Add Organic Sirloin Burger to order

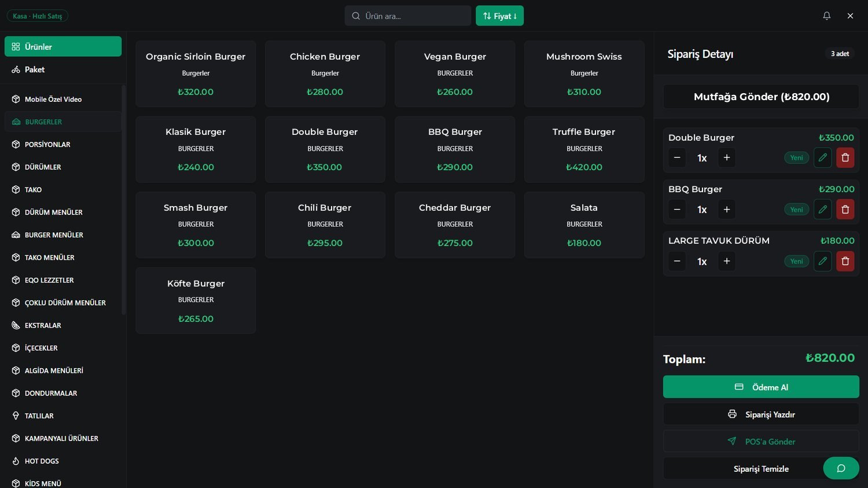[196, 74]
